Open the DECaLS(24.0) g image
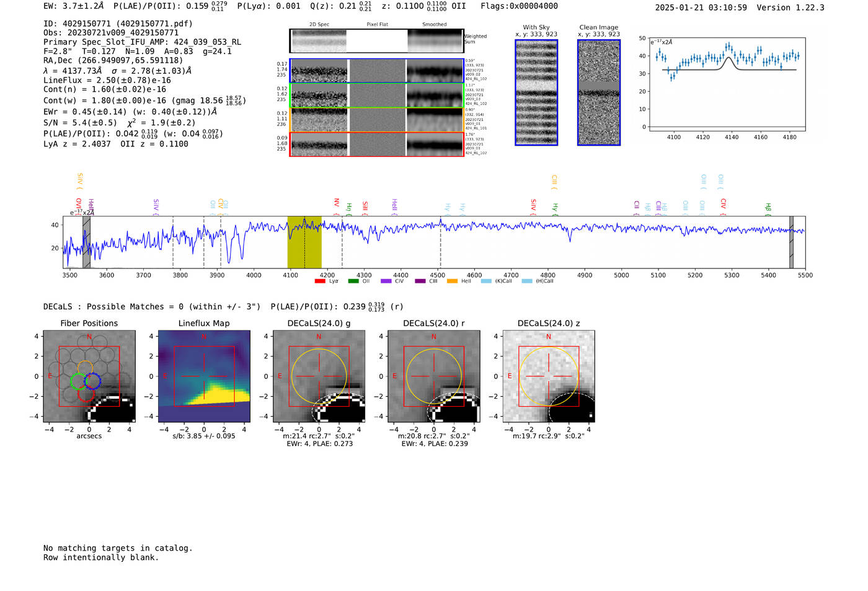The width and height of the screenshot is (868, 591). [319, 376]
